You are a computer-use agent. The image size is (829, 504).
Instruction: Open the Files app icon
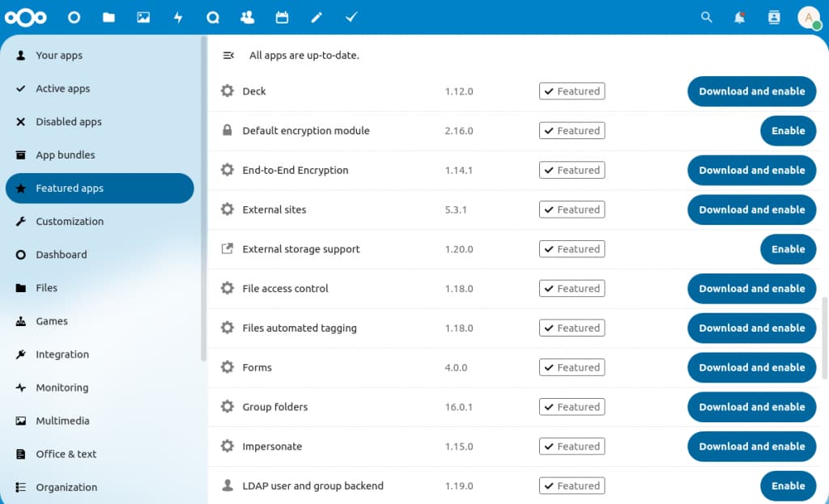[108, 17]
